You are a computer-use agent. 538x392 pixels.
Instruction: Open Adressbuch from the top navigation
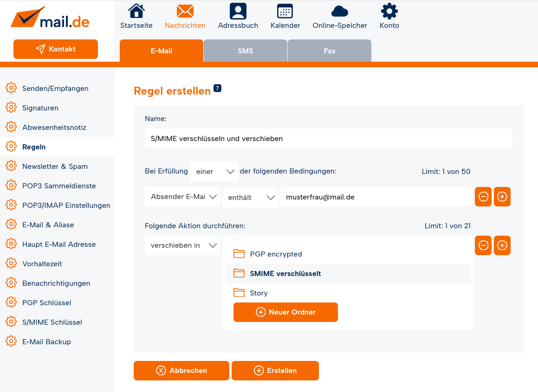coord(238,11)
